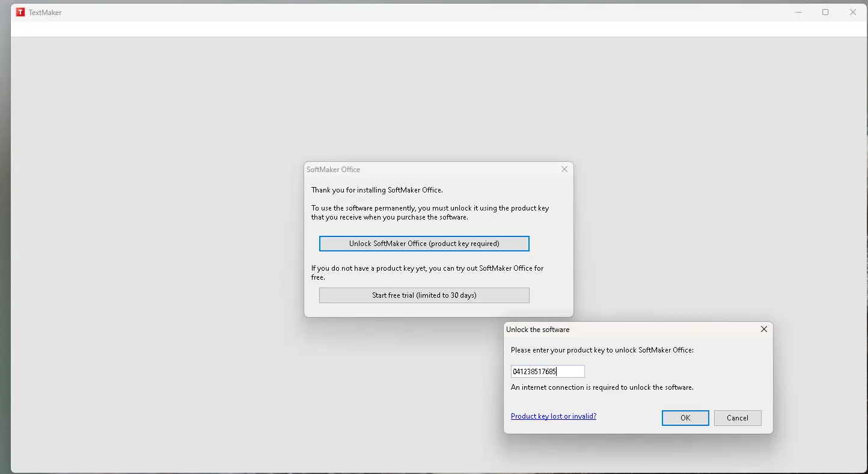Close the main TextMaker window
Image resolution: width=868 pixels, height=474 pixels.
[x=852, y=12]
